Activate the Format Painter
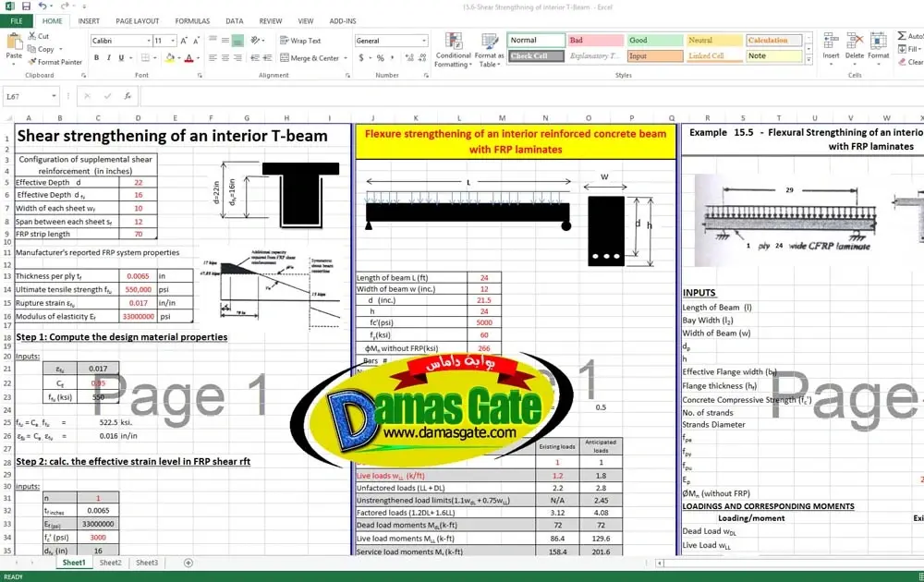The width and height of the screenshot is (924, 582). pos(55,62)
